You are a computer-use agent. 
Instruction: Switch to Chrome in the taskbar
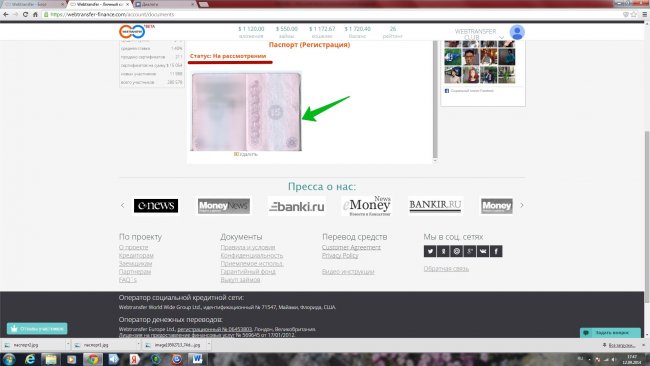click(92, 359)
